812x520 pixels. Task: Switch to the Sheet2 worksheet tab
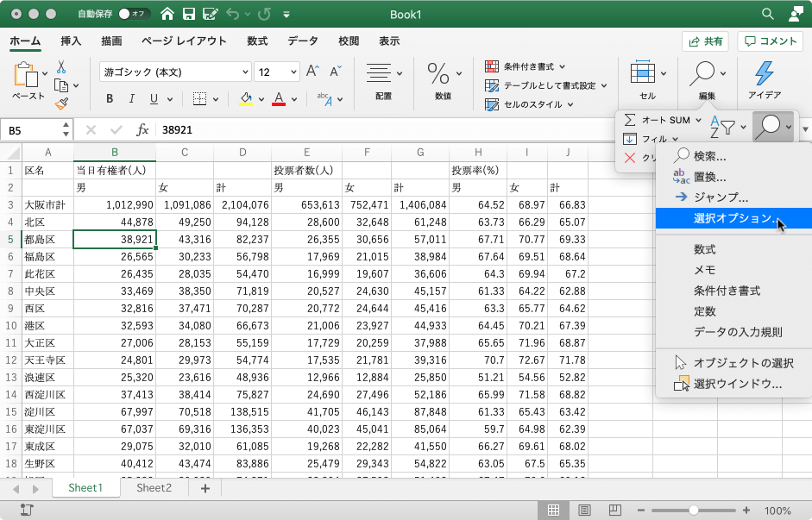[x=154, y=488]
